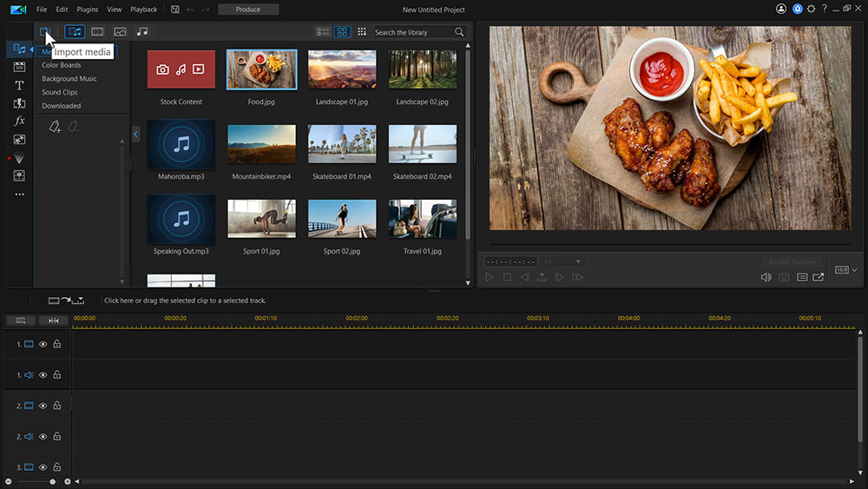
Task: Select Sound Clips in library
Action: point(60,92)
